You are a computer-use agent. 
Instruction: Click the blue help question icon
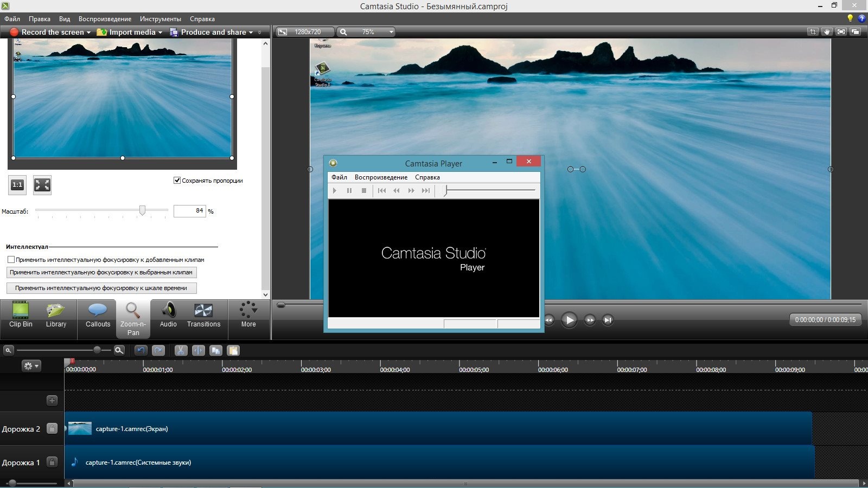[861, 18]
